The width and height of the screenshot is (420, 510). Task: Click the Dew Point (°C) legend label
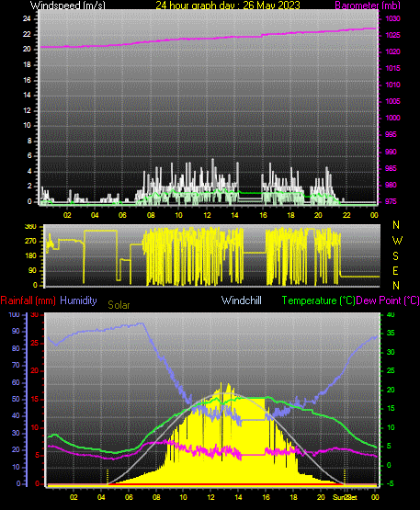point(388,300)
